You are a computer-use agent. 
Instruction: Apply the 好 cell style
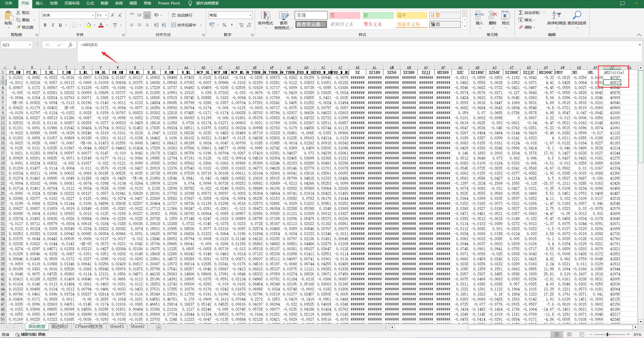(378, 15)
